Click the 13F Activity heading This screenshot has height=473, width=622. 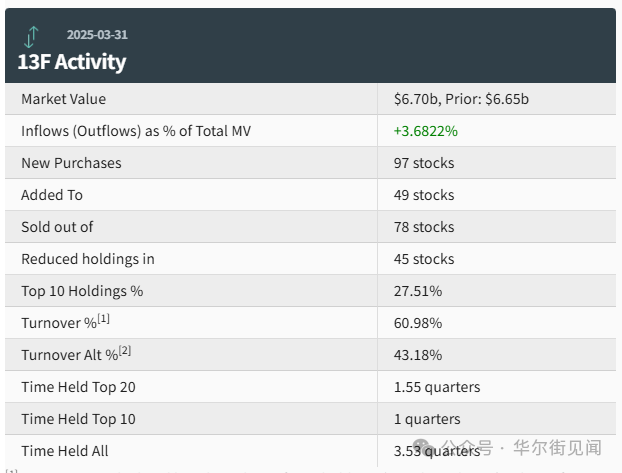coord(72,62)
